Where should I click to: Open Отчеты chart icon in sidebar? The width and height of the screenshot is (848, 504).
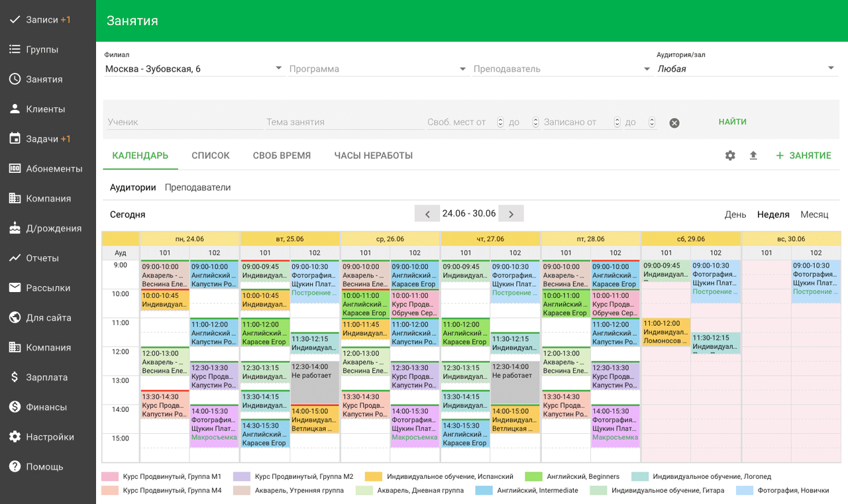coord(15,258)
